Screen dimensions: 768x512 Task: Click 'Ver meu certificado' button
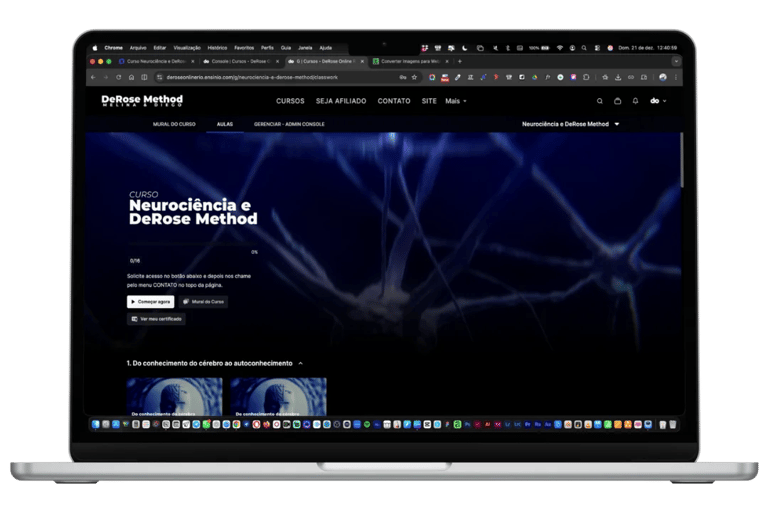[x=156, y=319]
